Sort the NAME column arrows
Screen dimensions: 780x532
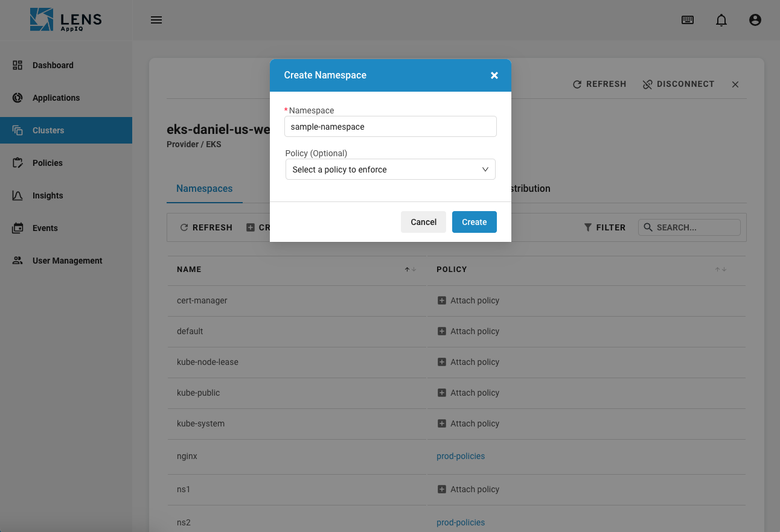pyautogui.click(x=411, y=270)
